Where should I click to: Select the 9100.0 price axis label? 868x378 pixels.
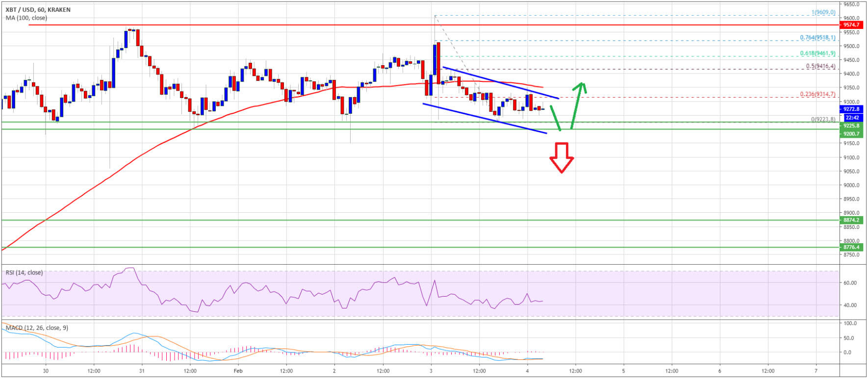click(x=851, y=158)
